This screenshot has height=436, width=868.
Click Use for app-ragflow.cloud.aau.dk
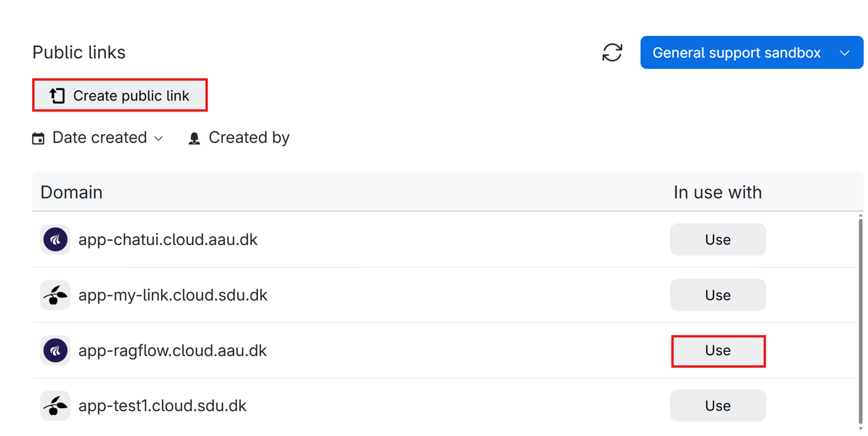pos(718,351)
